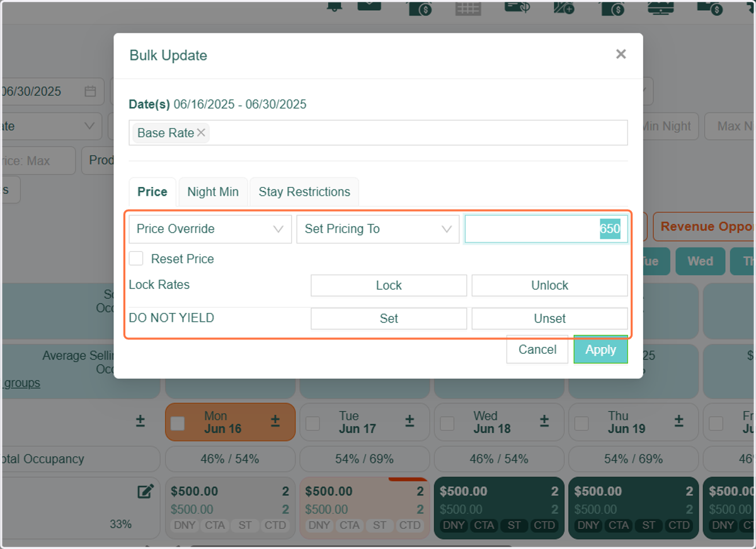Toggle DNY under Mon Jun 16

pyautogui.click(x=185, y=525)
